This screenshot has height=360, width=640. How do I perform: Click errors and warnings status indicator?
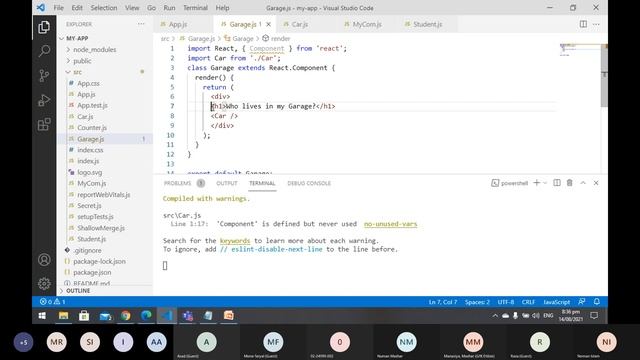(x=53, y=302)
